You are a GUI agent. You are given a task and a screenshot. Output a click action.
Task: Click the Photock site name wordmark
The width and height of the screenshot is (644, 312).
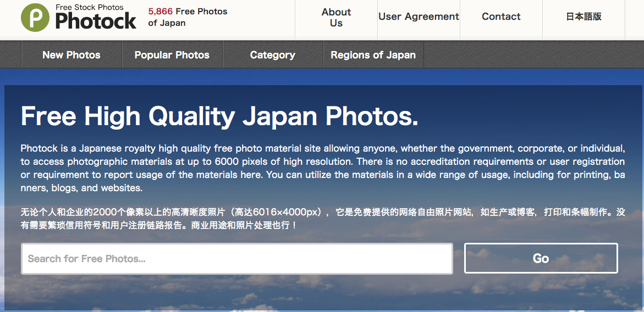click(96, 20)
